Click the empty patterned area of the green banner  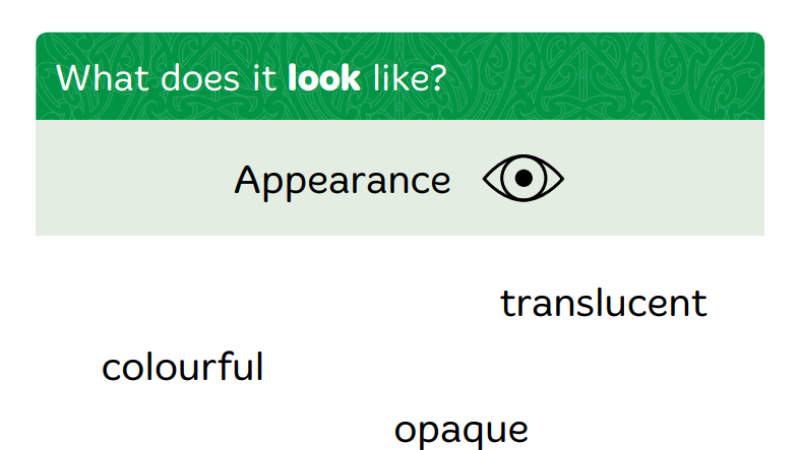pyautogui.click(x=607, y=77)
